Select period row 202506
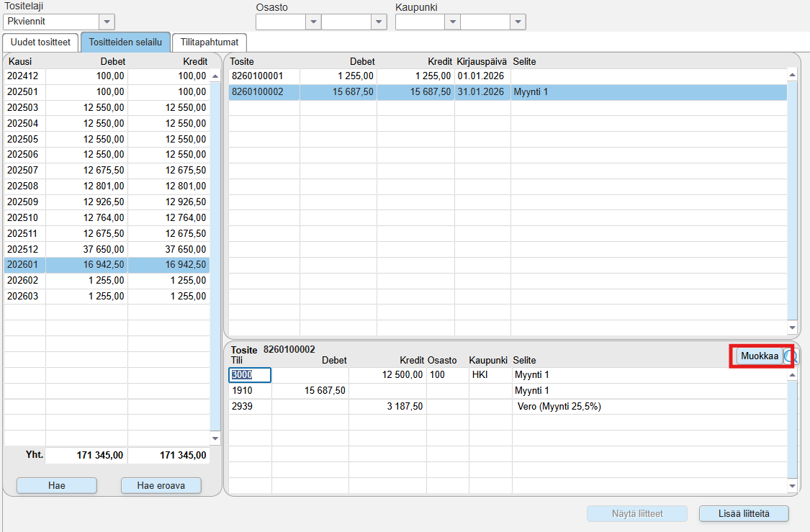810x532 pixels. pos(107,155)
